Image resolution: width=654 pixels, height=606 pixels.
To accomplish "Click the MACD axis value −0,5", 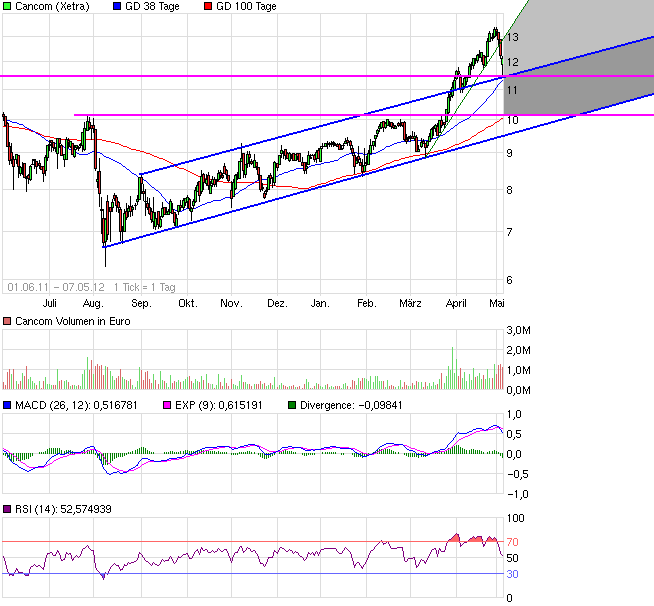I will click(x=518, y=474).
